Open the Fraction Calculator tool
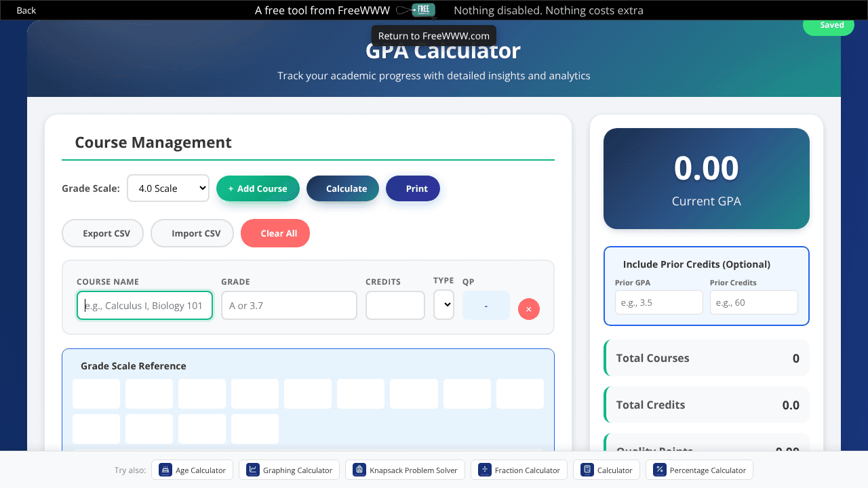Viewport: 868px width, 488px height. click(x=519, y=470)
